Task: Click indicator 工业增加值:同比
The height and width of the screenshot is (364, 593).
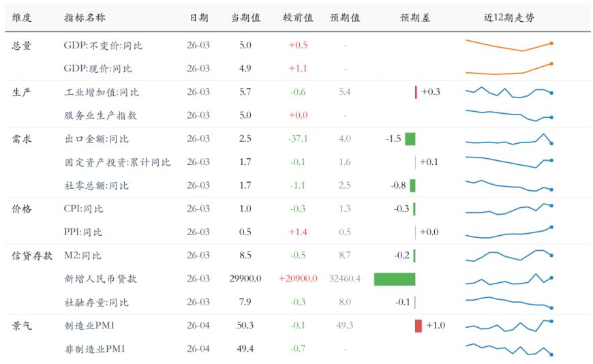Action: pos(102,92)
